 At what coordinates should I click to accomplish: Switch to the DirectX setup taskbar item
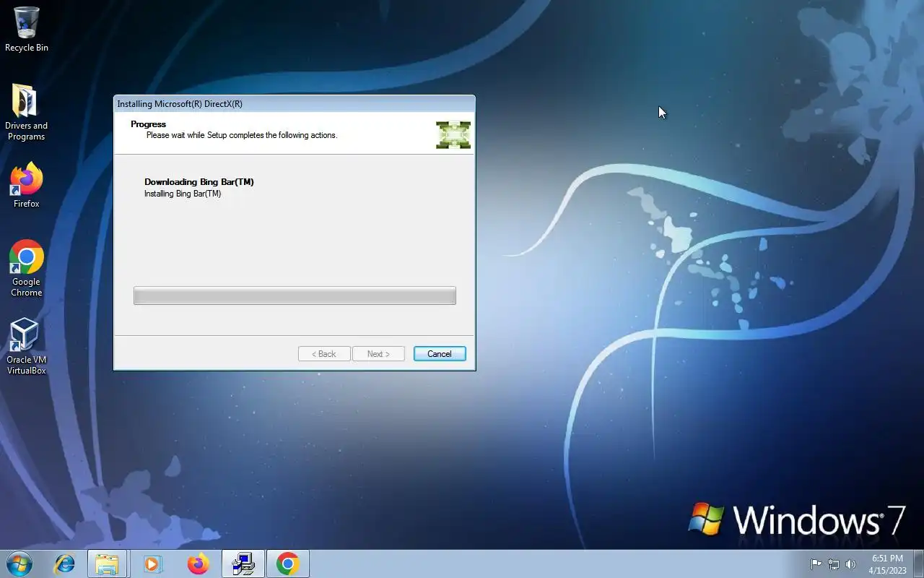point(243,564)
